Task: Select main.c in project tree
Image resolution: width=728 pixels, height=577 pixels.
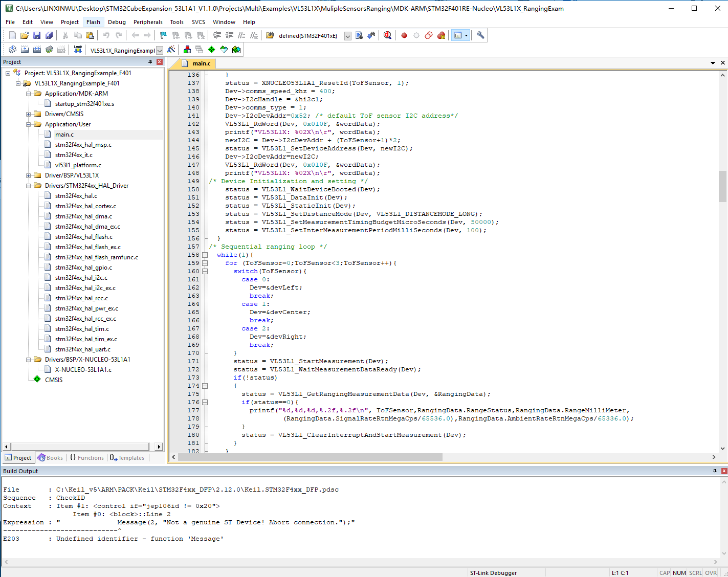Action: pos(64,135)
